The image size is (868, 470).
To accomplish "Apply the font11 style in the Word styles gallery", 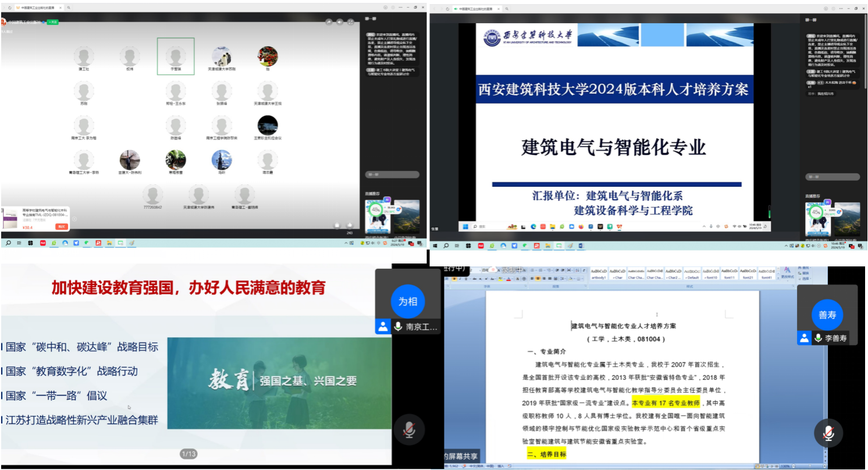I will click(730, 273).
